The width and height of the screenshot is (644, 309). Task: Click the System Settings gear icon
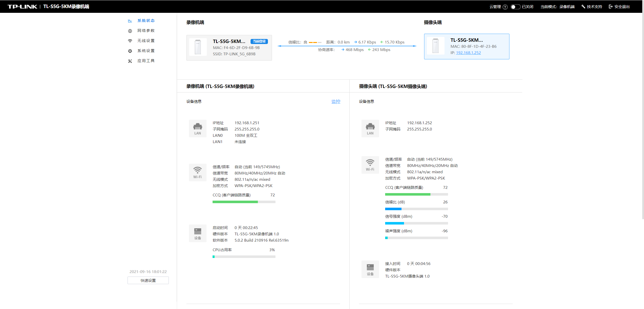coord(130,51)
